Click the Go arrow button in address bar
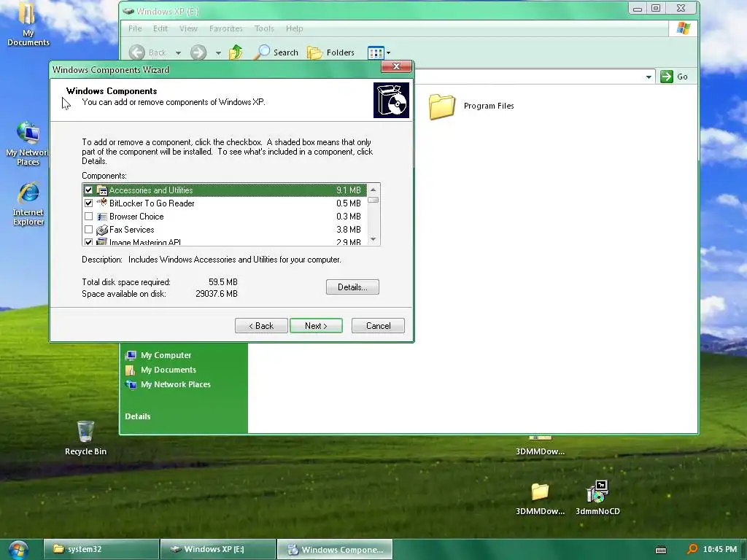This screenshot has height=560, width=747. 667,76
